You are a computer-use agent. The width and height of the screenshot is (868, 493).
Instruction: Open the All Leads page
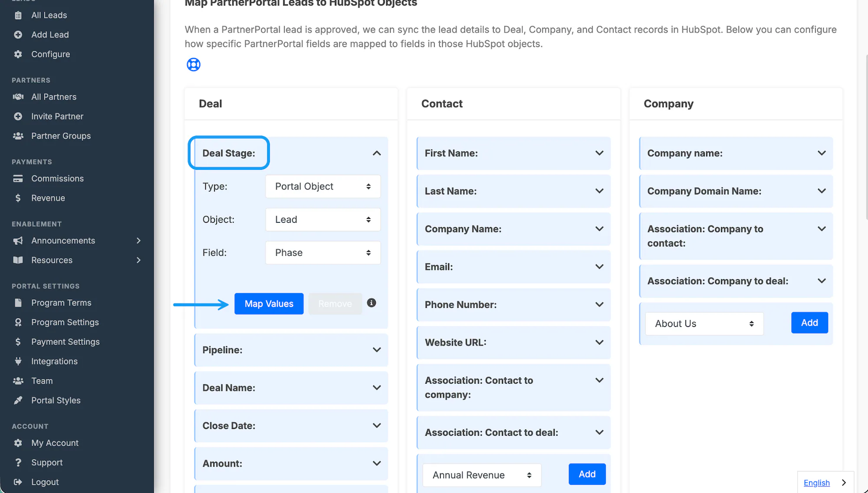click(49, 15)
